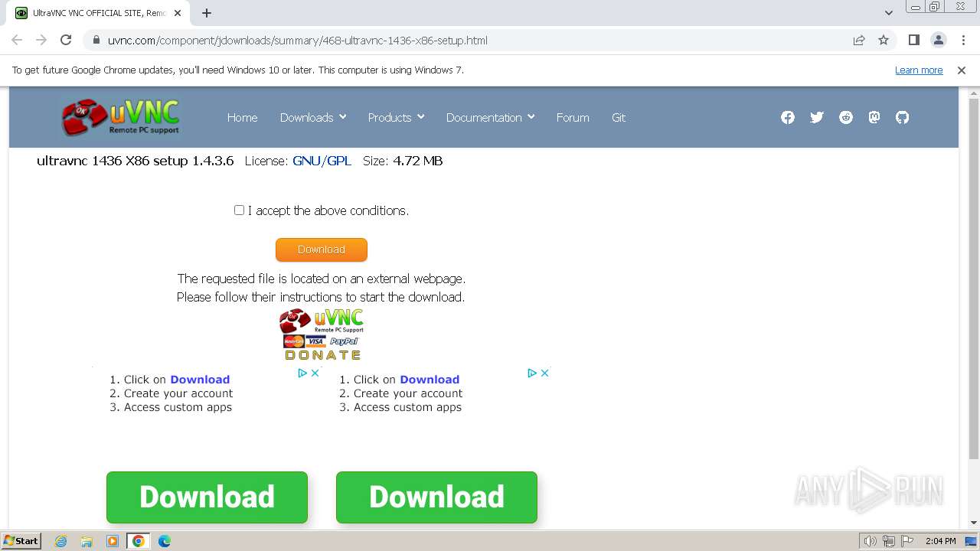Go back with the browser back arrow

(17, 40)
